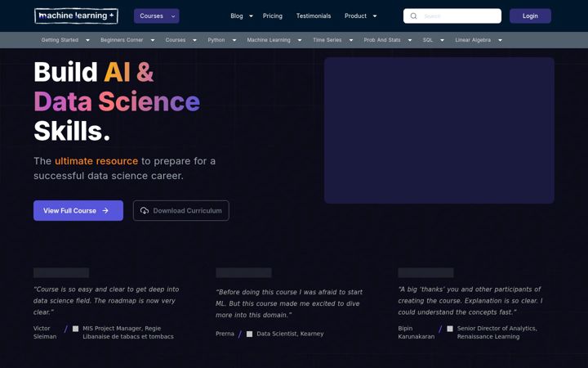Screen dimensions: 588x368
Task: Expand the Getting Started submenu
Action: pos(87,40)
